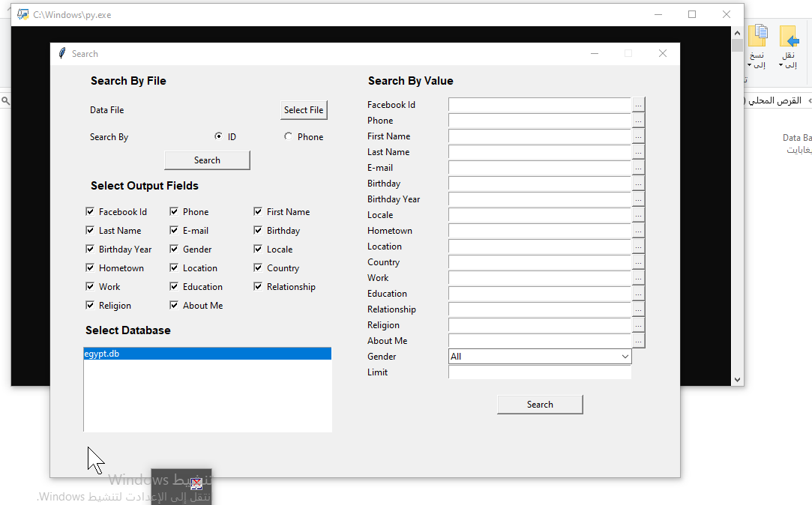Select egypt.db in the database list
Viewport: 812px width, 505px height.
207,354
